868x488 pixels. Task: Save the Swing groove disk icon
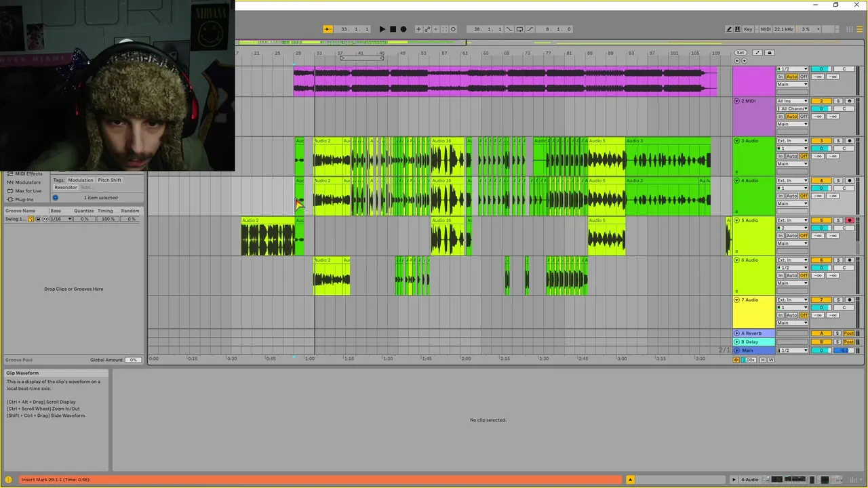pos(38,219)
